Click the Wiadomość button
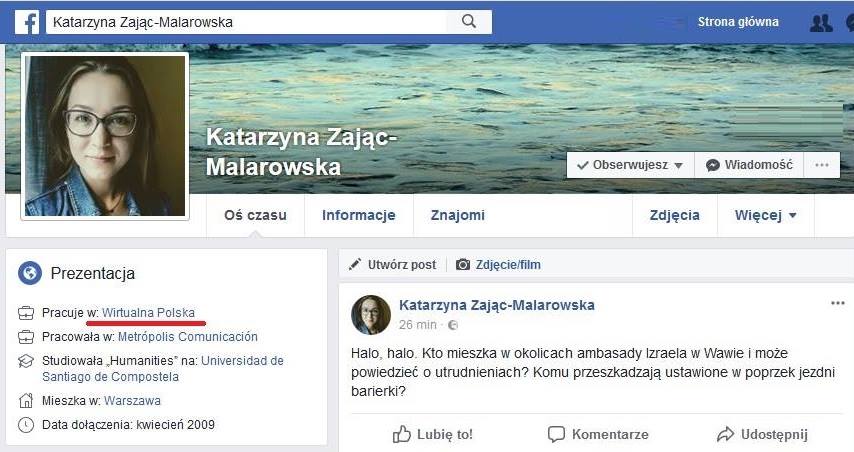 click(x=749, y=165)
